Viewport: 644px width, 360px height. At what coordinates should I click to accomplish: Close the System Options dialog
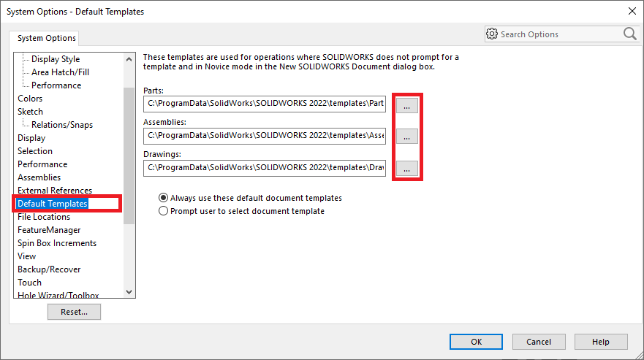632,11
